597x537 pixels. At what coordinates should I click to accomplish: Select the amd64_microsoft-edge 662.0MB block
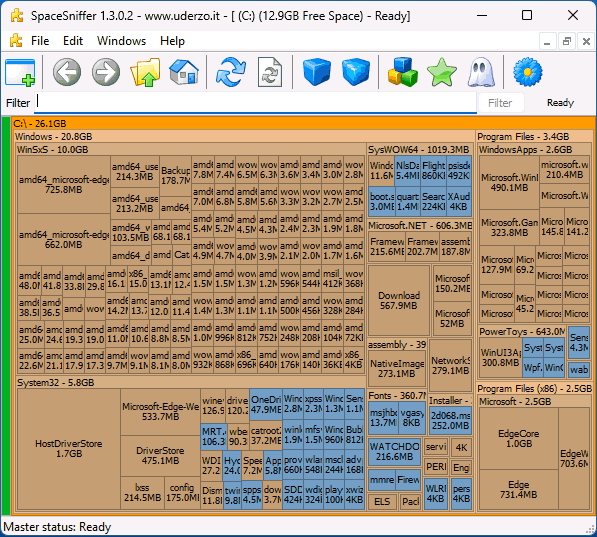click(64, 240)
